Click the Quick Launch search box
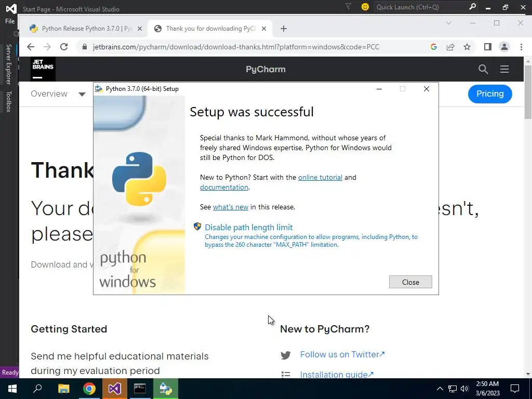 coord(421,7)
